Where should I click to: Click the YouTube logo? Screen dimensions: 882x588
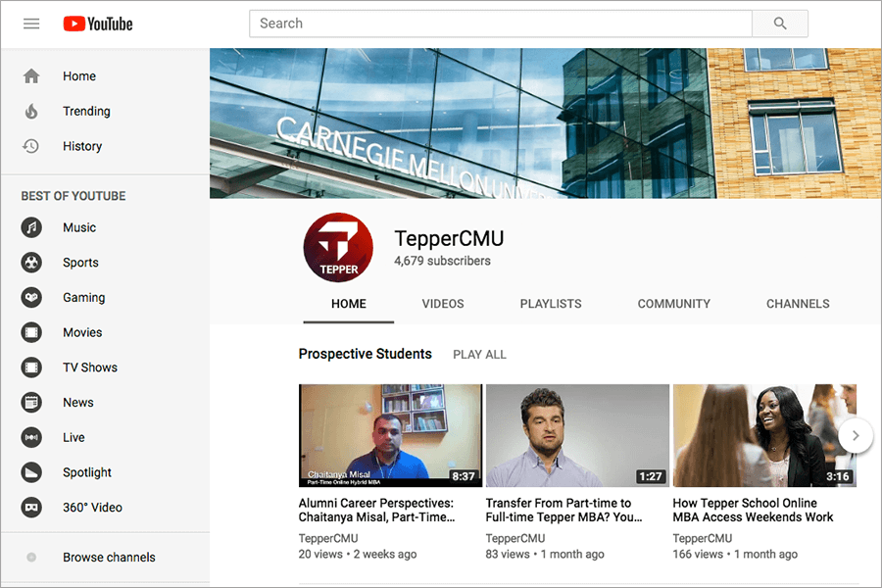pyautogui.click(x=98, y=24)
